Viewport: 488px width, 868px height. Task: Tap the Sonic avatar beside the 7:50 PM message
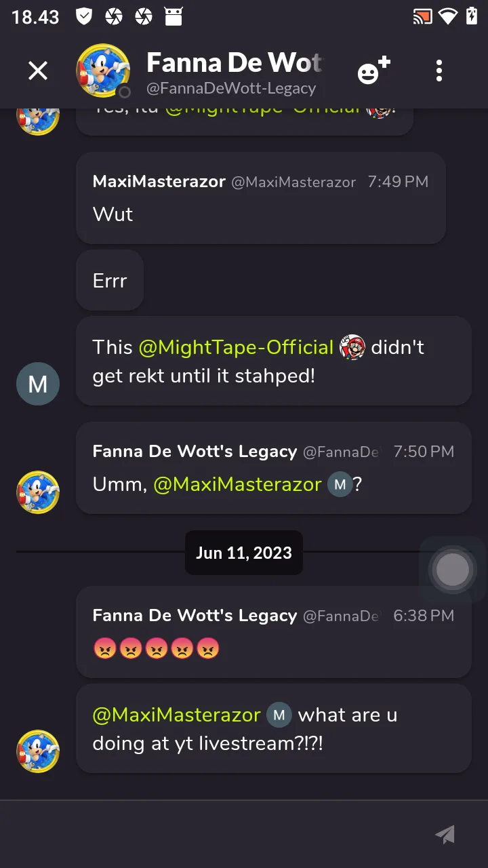(x=38, y=492)
